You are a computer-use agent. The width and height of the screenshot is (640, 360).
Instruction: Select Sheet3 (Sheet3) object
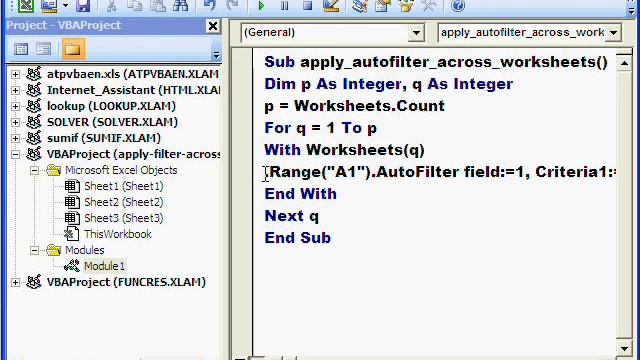coord(124,218)
